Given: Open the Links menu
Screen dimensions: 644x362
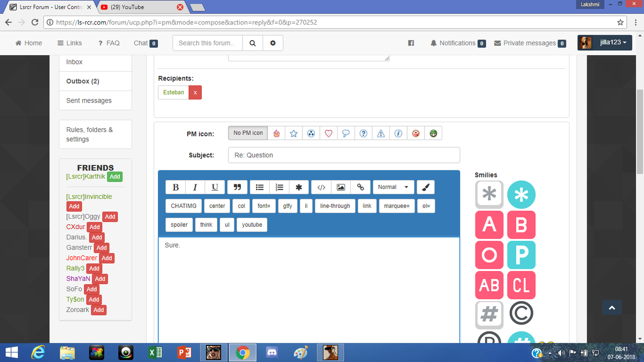Looking at the screenshot, I should point(69,43).
